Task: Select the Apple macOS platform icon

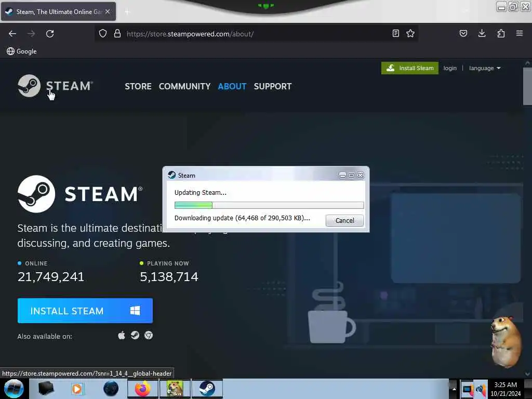Action: pos(122,336)
